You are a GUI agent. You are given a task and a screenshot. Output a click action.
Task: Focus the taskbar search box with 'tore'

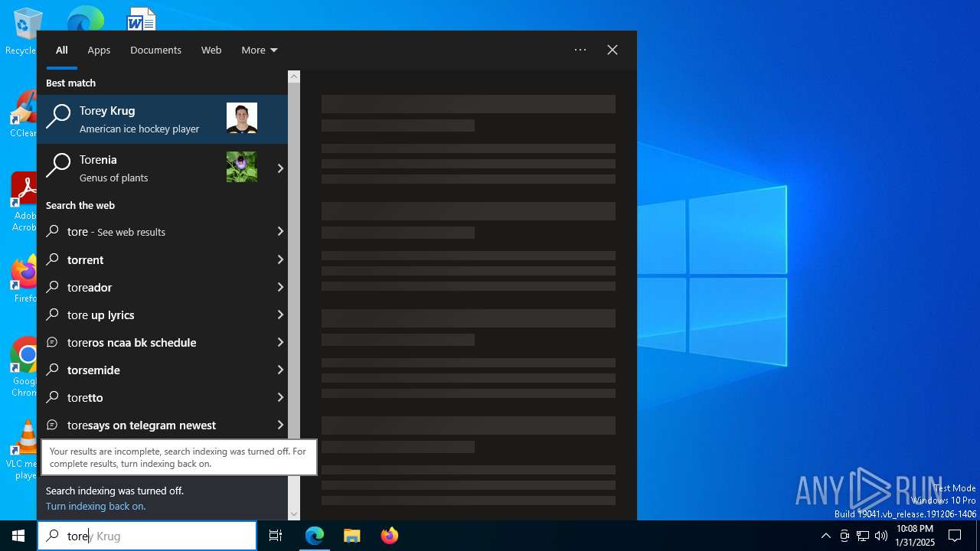click(147, 536)
